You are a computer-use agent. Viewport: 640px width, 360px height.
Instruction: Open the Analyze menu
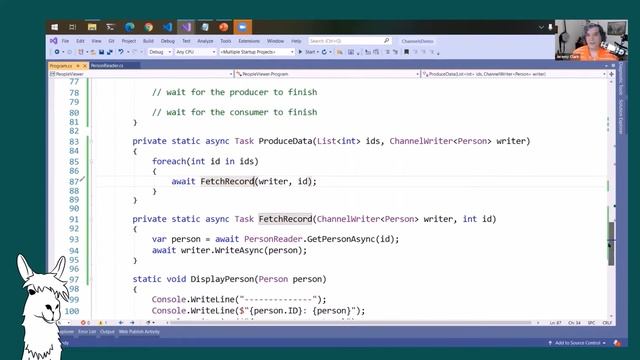(x=205, y=41)
